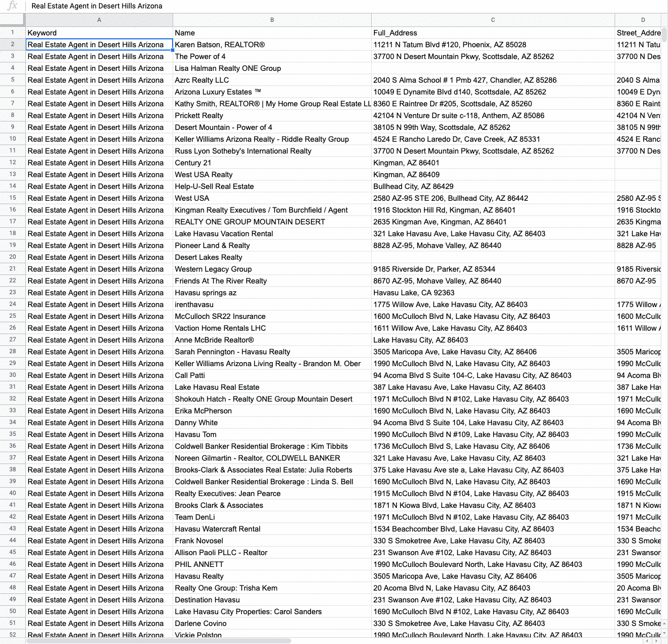This screenshot has height=644, width=668.
Task: Click the 'Team DenLi' cell
Action: point(272,517)
